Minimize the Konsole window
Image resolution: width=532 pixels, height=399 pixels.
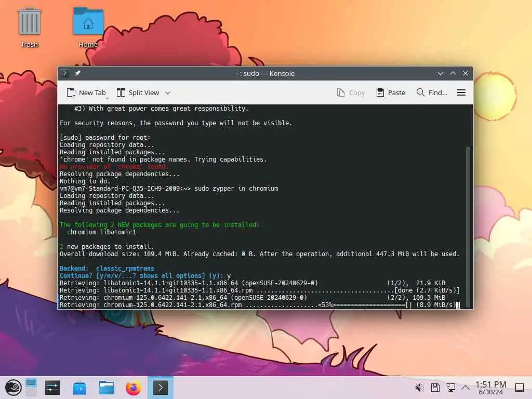[x=441, y=73]
